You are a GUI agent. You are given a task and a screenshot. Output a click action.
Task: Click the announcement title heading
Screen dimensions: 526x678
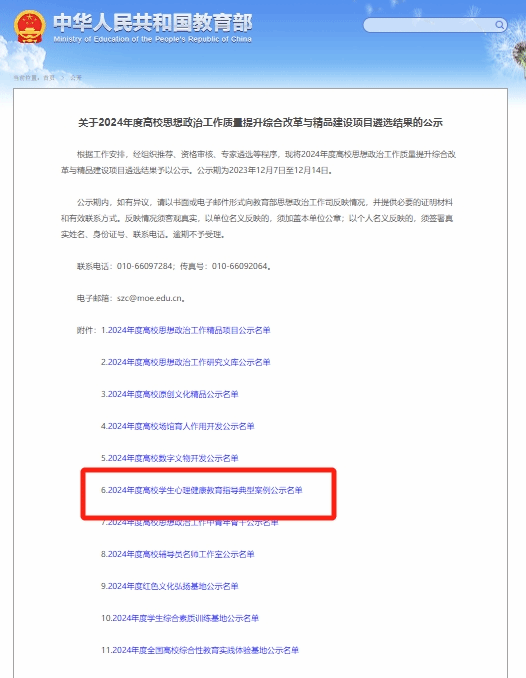[x=260, y=123]
